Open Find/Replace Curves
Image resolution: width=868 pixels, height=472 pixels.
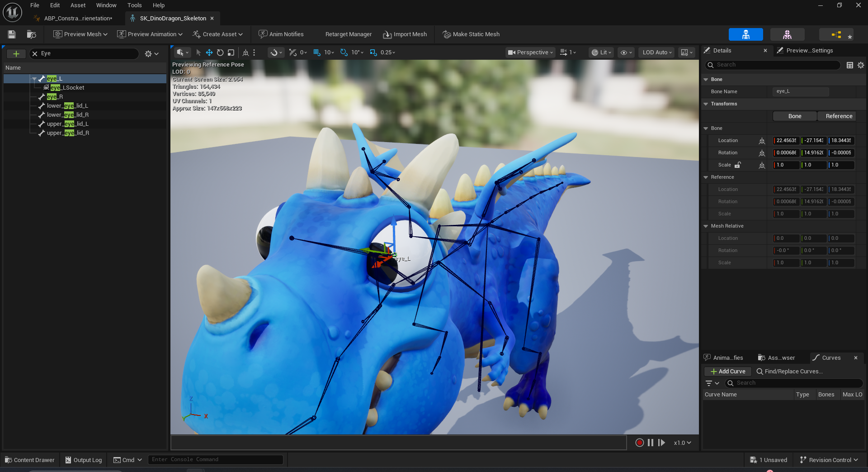[789, 372]
